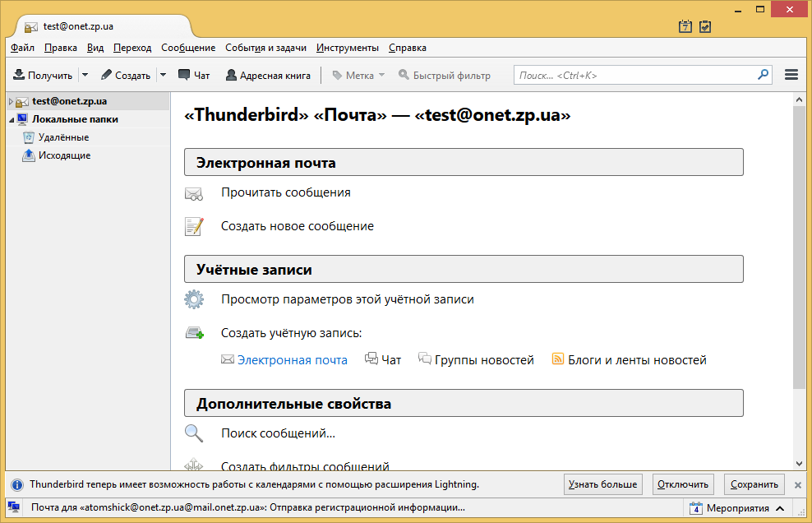
Task: Click the Сохранить button
Action: [x=754, y=484]
